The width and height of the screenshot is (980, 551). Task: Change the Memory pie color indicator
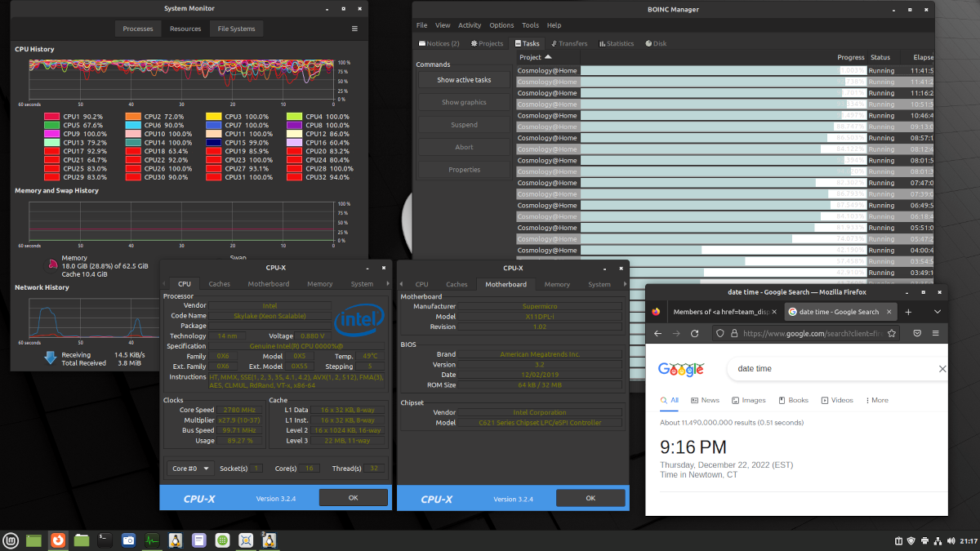tap(52, 264)
